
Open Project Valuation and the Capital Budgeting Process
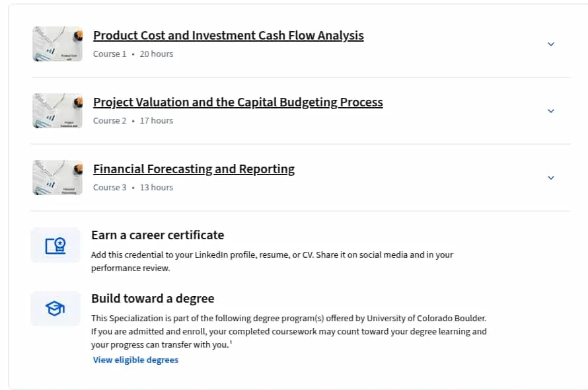[x=238, y=102]
